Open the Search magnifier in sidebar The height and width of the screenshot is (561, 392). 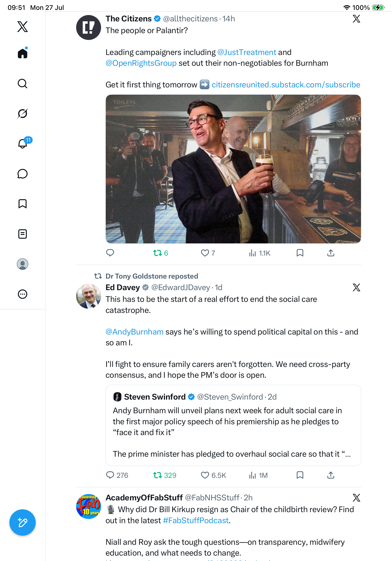23,84
